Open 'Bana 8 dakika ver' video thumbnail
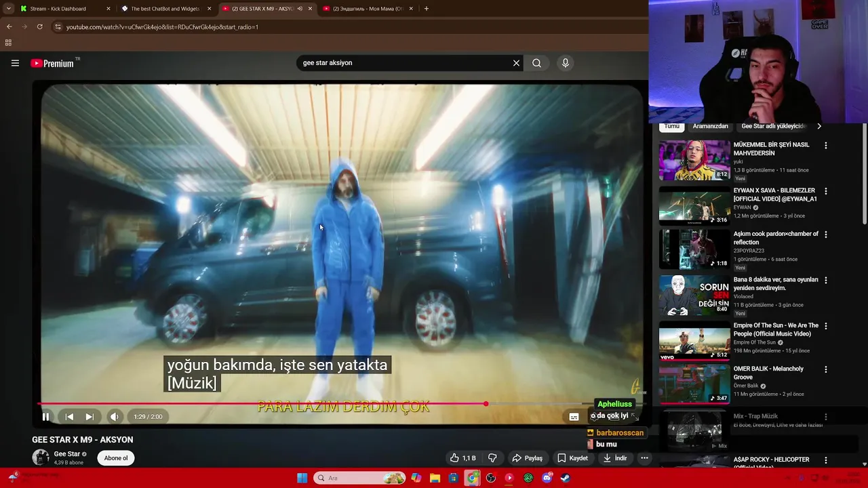Viewport: 868px width, 488px height. (694, 295)
